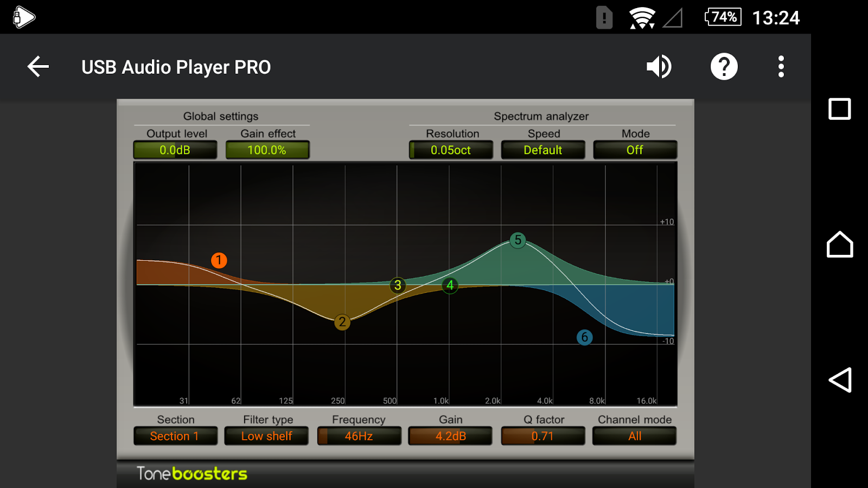
Task: Click the Gain effect 100.0% slider
Action: pos(267,150)
